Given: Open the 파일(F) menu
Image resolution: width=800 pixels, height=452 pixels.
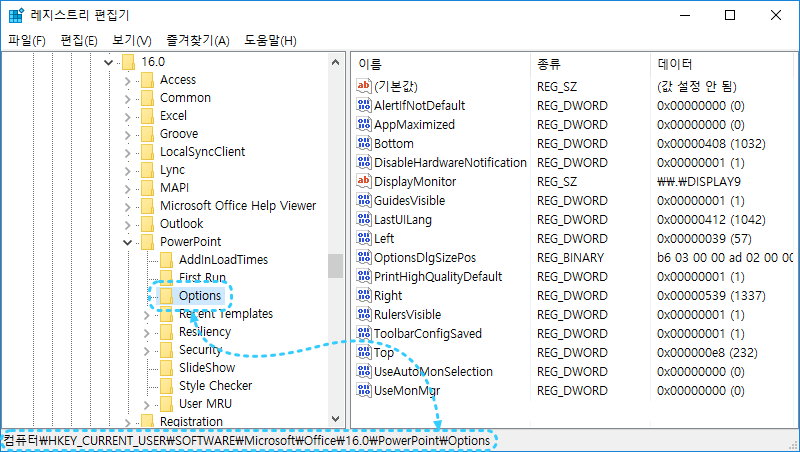Looking at the screenshot, I should pyautogui.click(x=27, y=40).
